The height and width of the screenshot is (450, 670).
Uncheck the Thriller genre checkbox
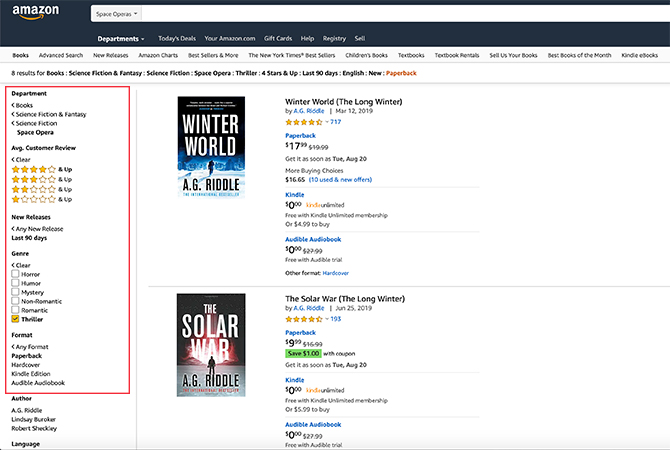pos(15,319)
